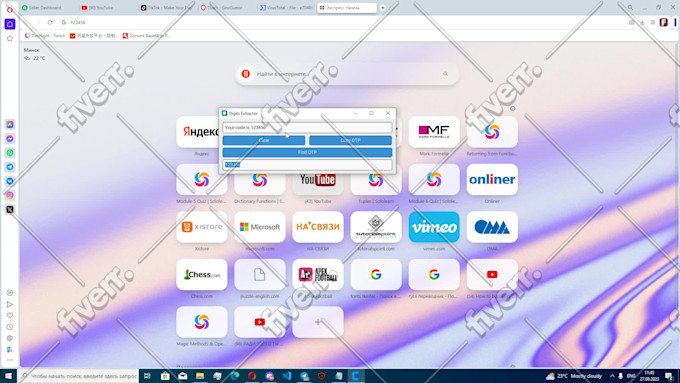Open sidebar favorites heart icon
Viewport: 680px width, 383px height.
(10, 315)
